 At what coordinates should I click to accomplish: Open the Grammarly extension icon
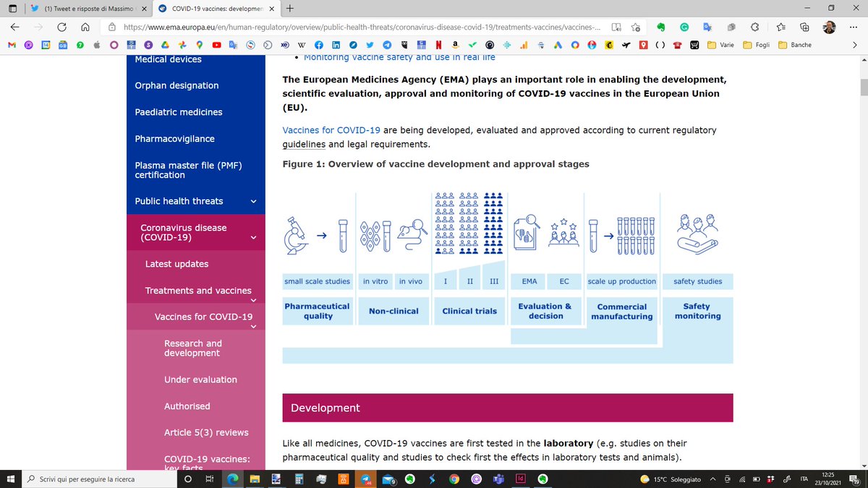[x=684, y=27]
